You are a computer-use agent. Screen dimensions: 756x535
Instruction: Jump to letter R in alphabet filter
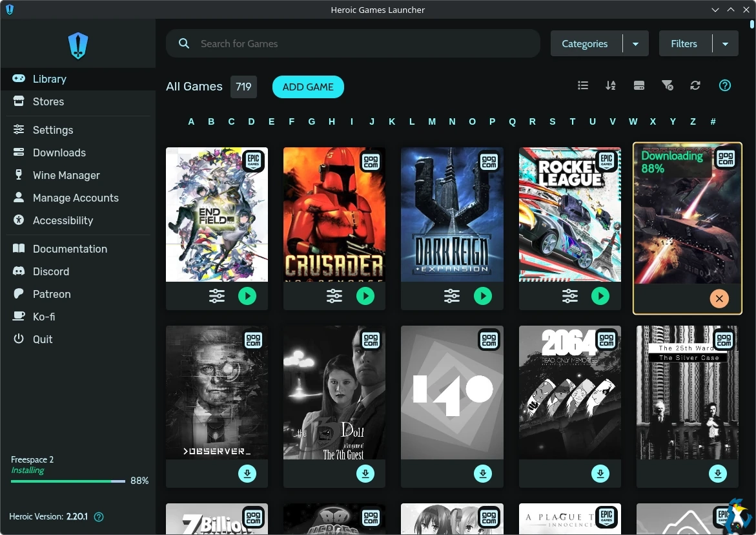click(x=532, y=121)
